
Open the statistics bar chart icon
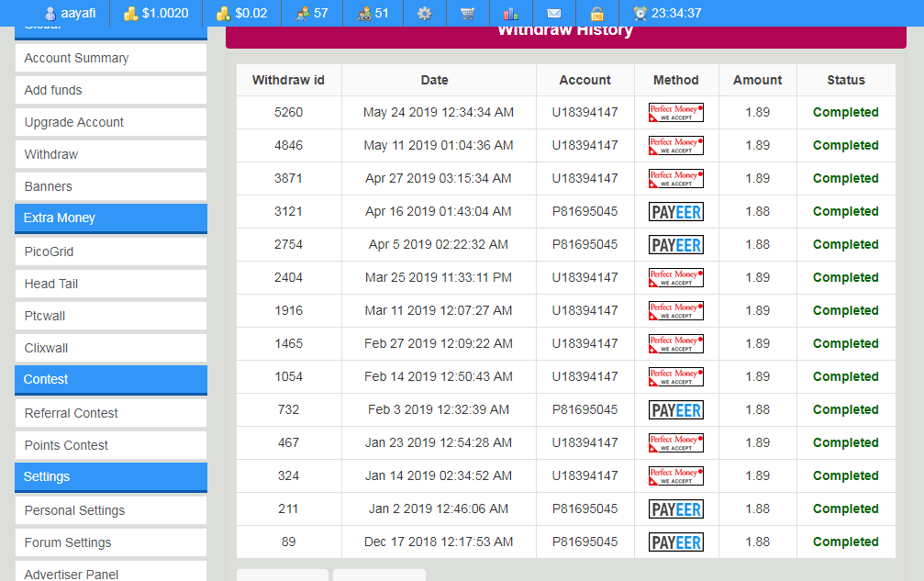click(x=511, y=14)
